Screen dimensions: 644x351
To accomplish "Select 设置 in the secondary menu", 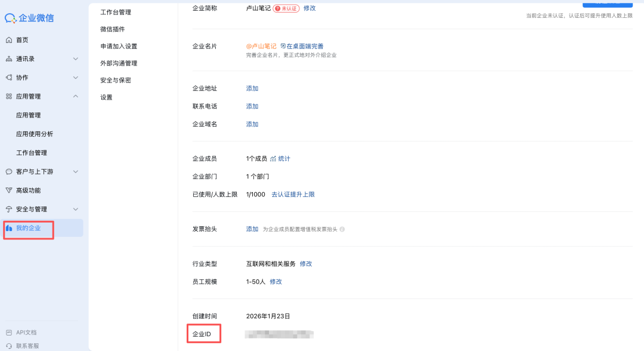I will pos(106,97).
